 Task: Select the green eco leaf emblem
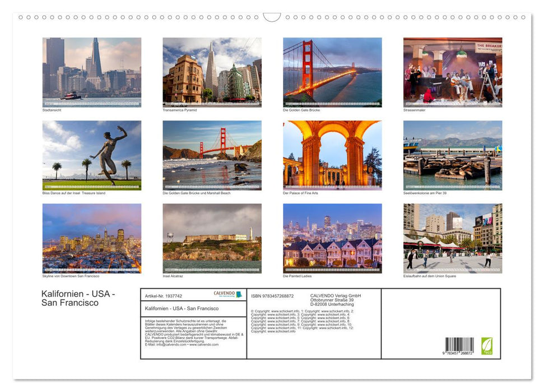pyautogui.click(x=488, y=344)
